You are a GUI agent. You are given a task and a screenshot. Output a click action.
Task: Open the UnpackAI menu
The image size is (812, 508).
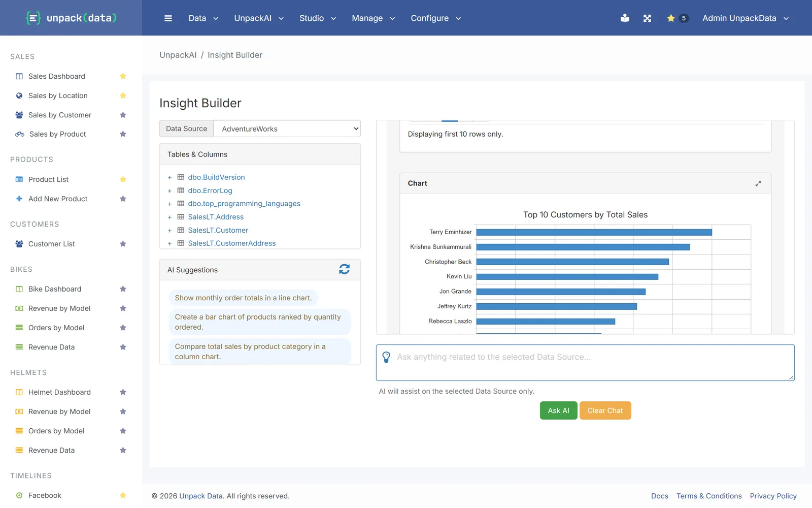pos(259,18)
